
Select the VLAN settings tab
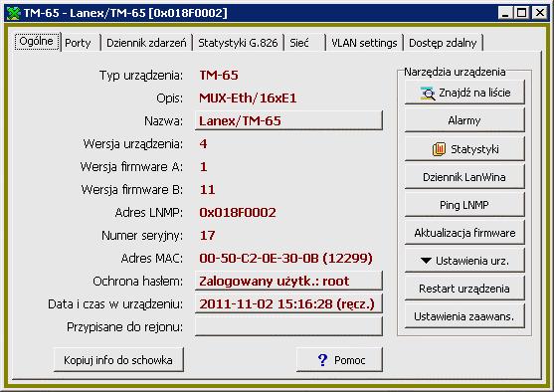(364, 43)
